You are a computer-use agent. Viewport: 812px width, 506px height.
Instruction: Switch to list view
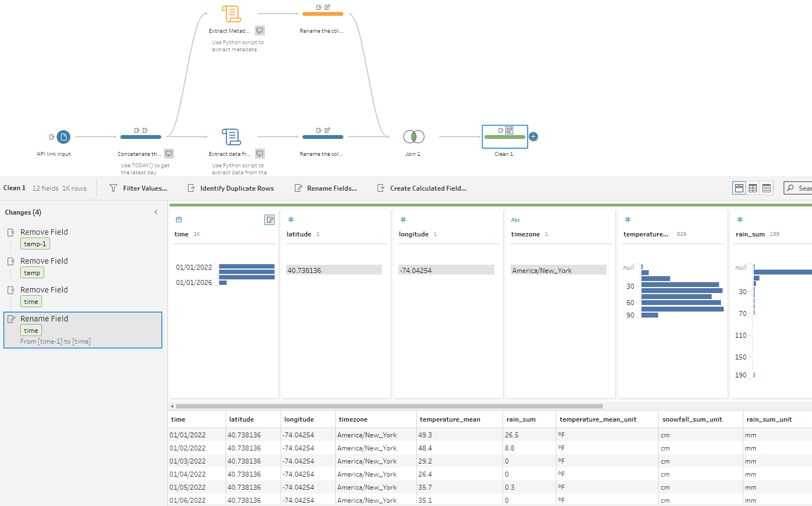766,188
